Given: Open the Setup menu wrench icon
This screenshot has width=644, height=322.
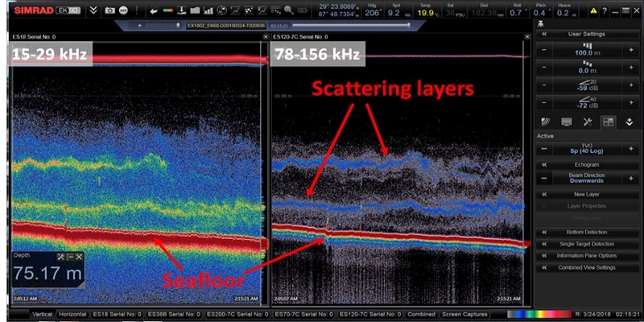Looking at the screenshot, I should click(588, 122).
